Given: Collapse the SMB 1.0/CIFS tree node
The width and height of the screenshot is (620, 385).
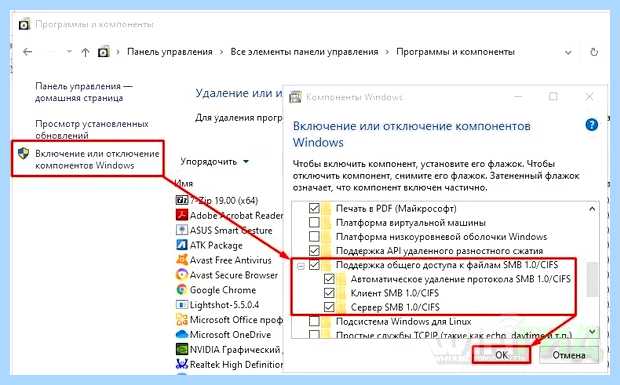Looking at the screenshot, I should pos(301,266).
